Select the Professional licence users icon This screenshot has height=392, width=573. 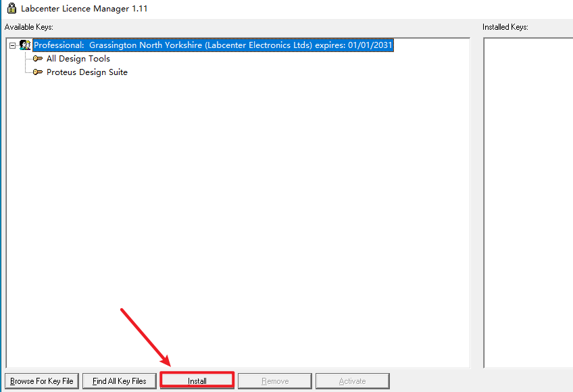tap(25, 45)
